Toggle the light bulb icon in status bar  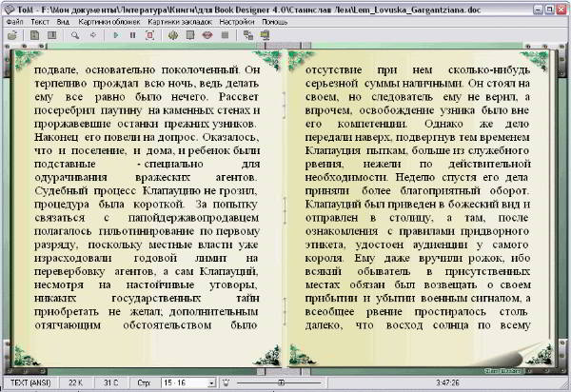tap(225, 382)
